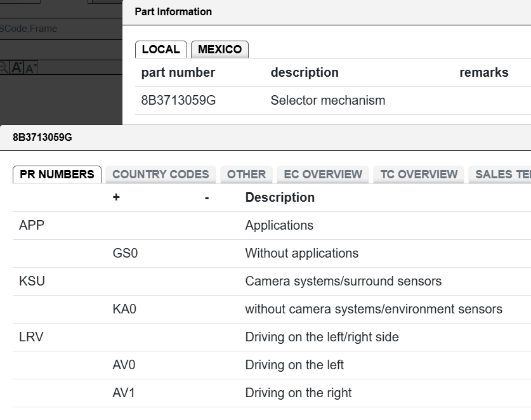
Task: Click the "description" column header in Part Information
Action: coord(305,72)
